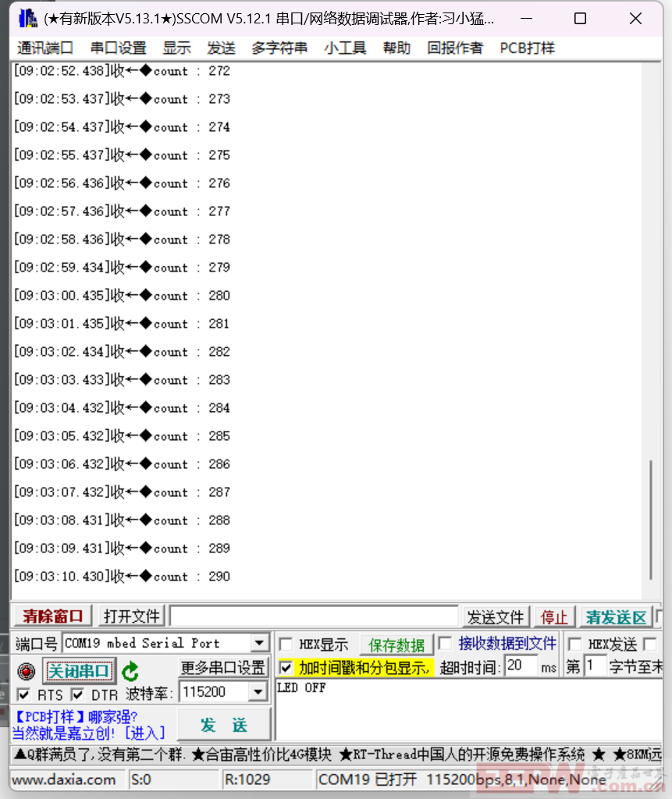Open the 显示 menu
The width and height of the screenshot is (672, 799).
tap(177, 48)
